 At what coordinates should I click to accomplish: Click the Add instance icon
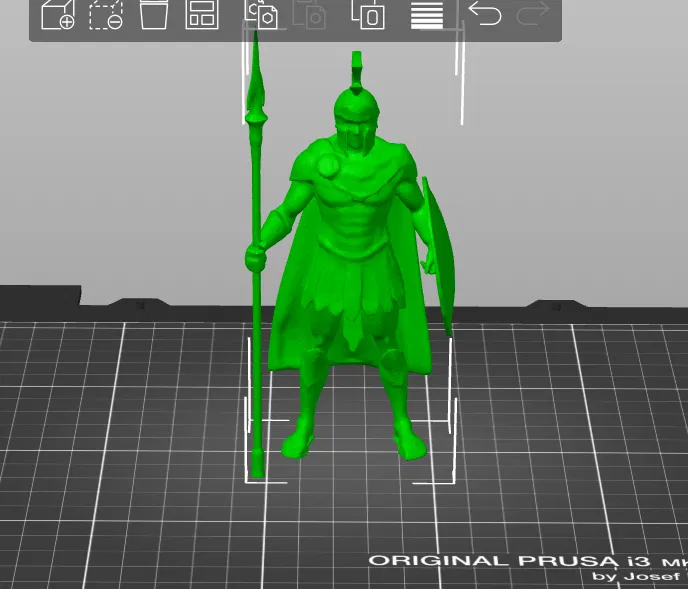coord(368,15)
